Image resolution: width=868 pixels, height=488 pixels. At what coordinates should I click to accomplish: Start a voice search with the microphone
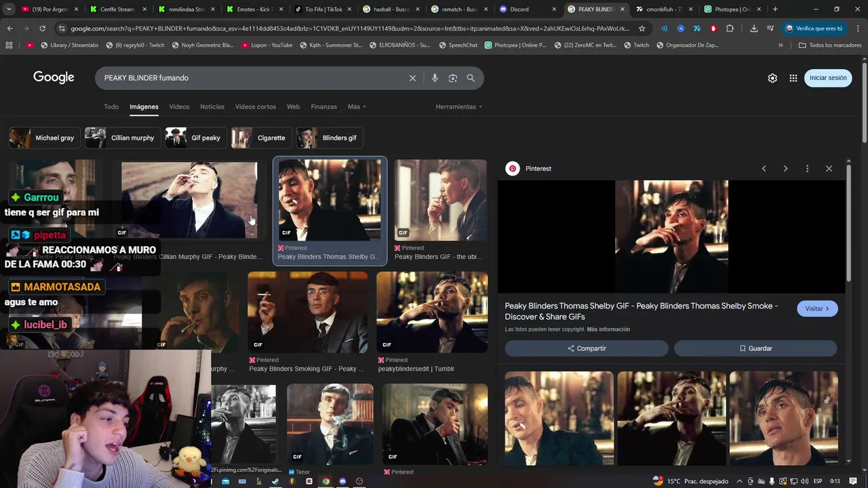[435, 78]
